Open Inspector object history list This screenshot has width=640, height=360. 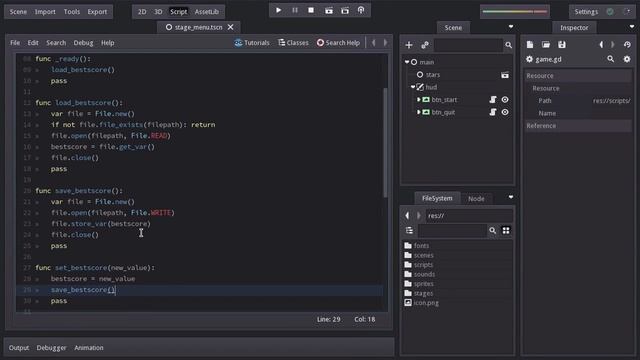[x=627, y=44]
